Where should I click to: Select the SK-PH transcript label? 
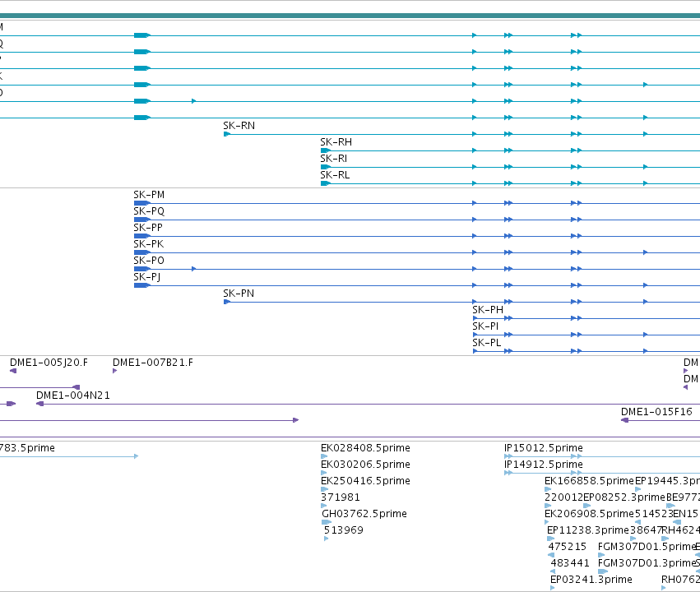click(488, 310)
